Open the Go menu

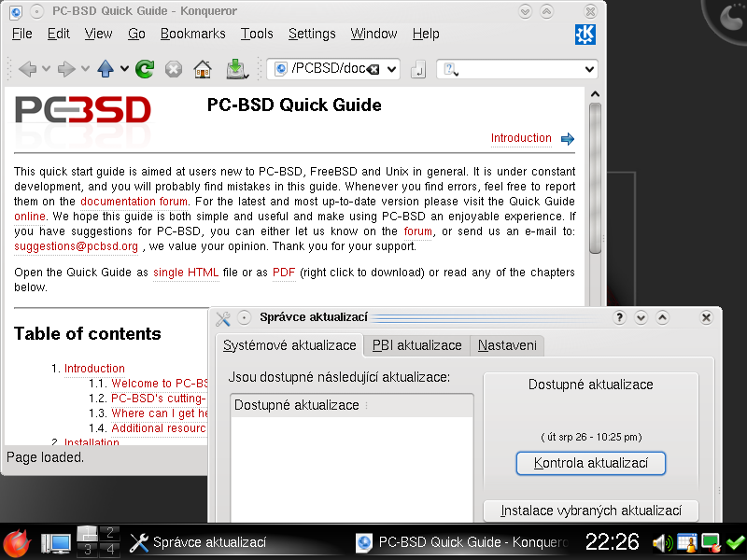136,34
